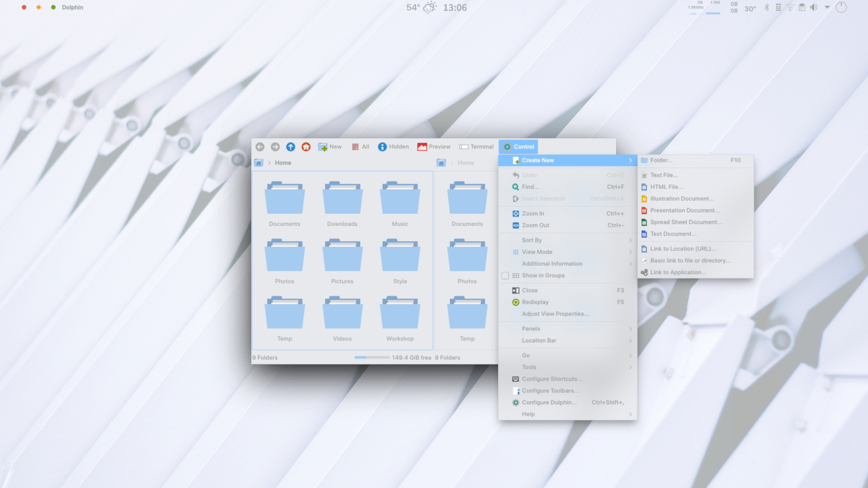Toggle the Terminal panel in the toolbar
The height and width of the screenshot is (488, 868).
click(476, 147)
